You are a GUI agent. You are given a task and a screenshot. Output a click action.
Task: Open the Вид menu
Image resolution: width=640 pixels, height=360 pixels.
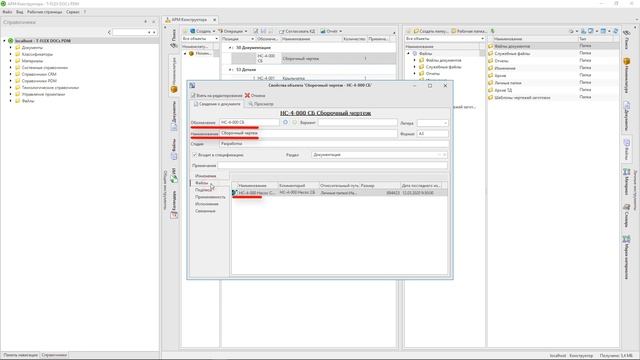tap(20, 12)
